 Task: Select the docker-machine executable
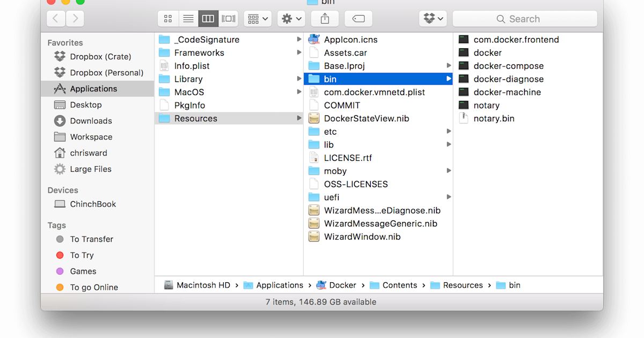[x=528, y=92]
